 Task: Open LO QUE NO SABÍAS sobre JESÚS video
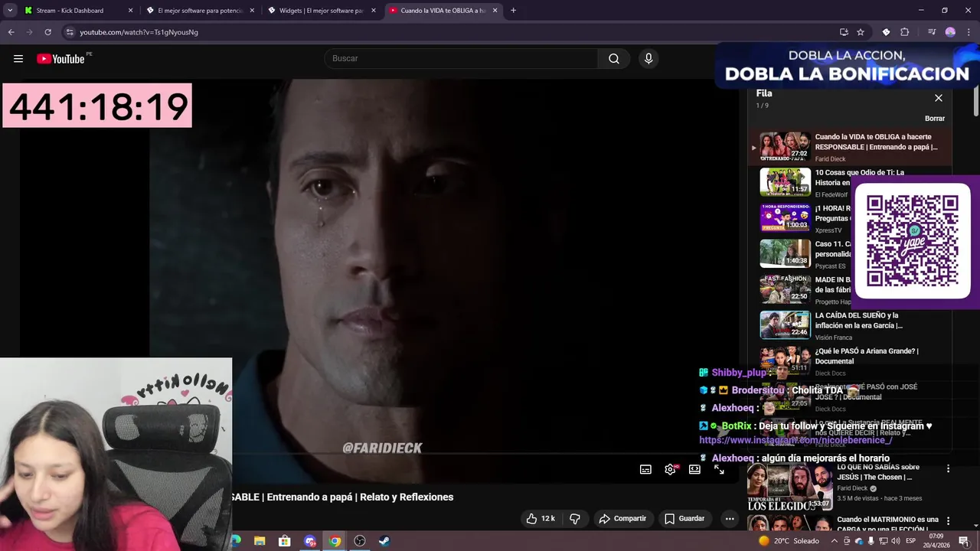point(879,472)
